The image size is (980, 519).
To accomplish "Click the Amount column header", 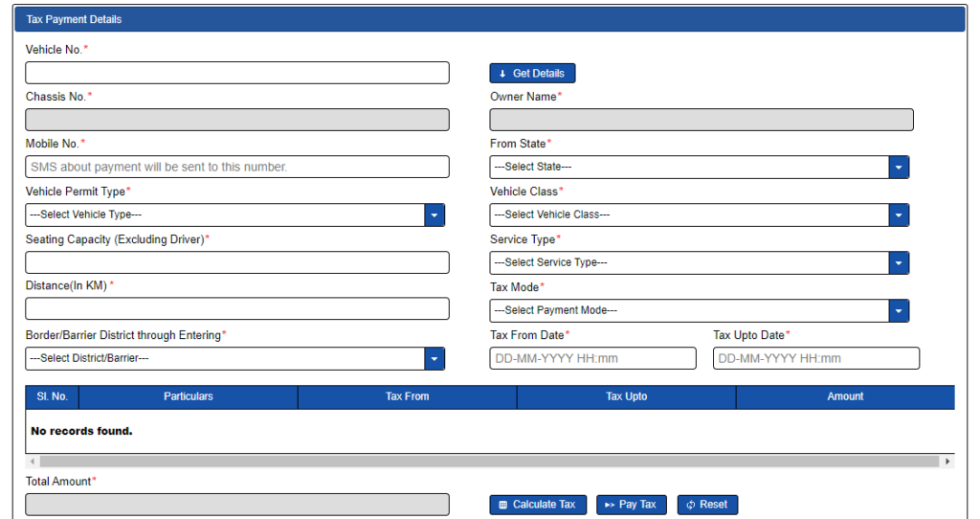I will (845, 396).
